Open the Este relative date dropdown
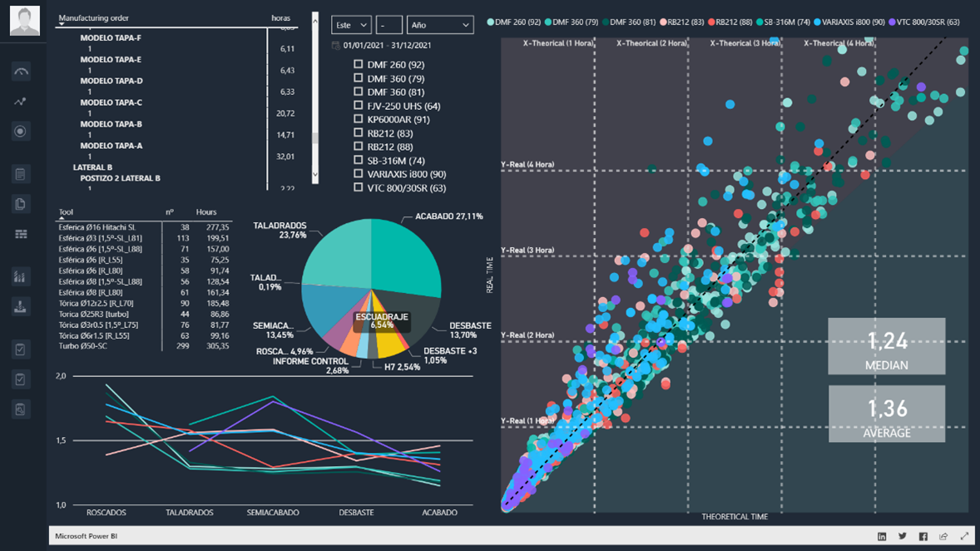 tap(351, 25)
